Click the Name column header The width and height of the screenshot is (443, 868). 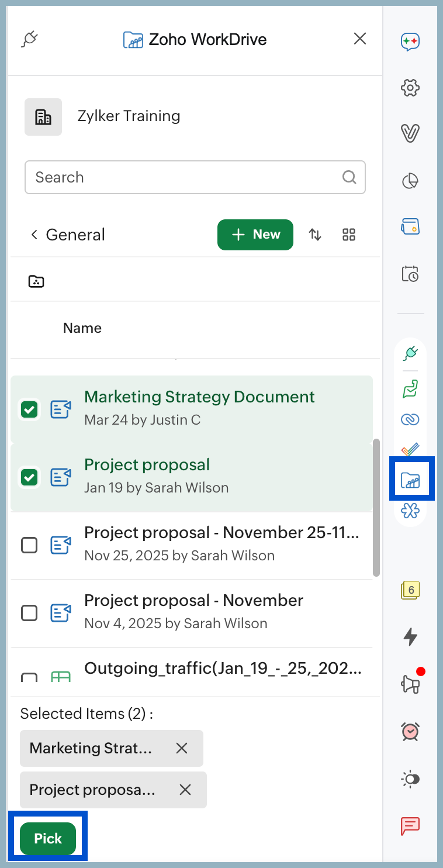point(82,328)
